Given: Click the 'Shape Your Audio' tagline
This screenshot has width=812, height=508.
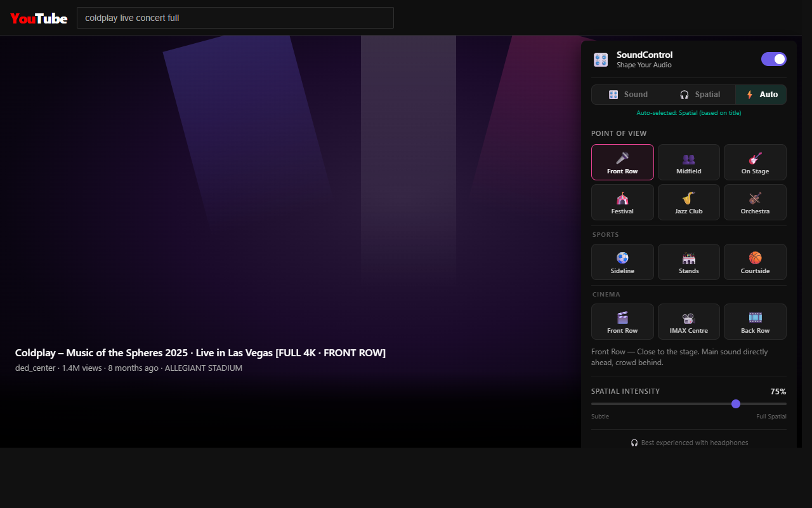Looking at the screenshot, I should pos(644,65).
